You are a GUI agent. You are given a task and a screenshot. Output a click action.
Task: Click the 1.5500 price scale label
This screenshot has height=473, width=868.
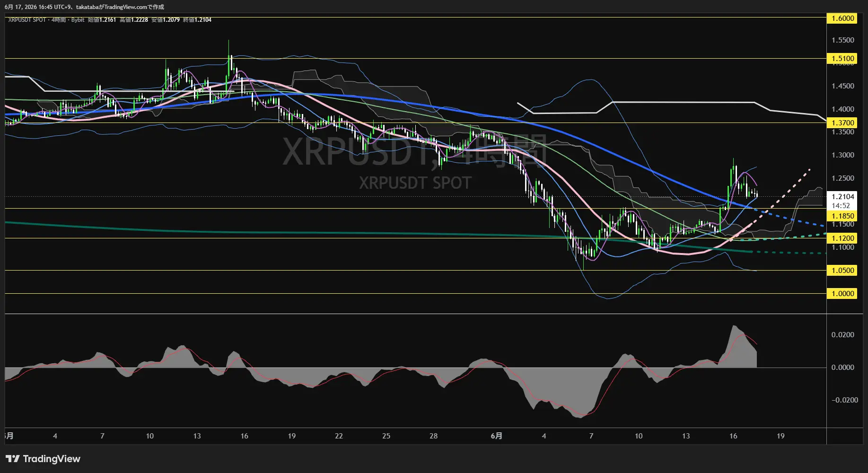click(x=843, y=40)
